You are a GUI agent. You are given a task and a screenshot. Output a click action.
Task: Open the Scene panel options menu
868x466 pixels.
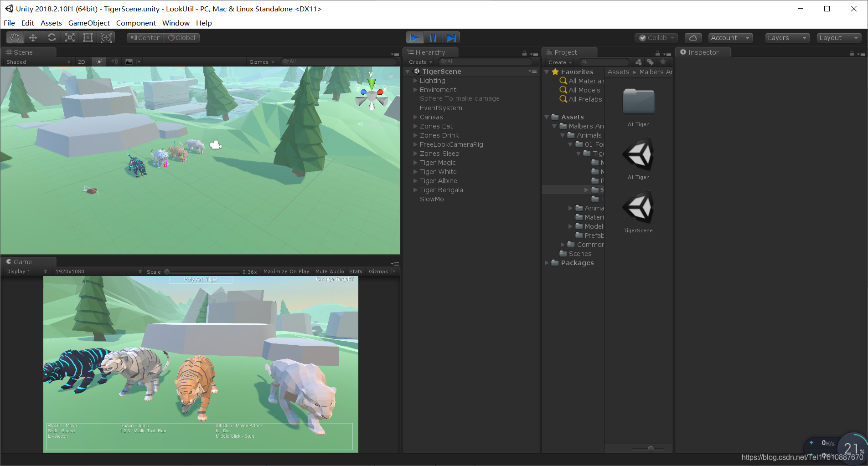pyautogui.click(x=395, y=54)
